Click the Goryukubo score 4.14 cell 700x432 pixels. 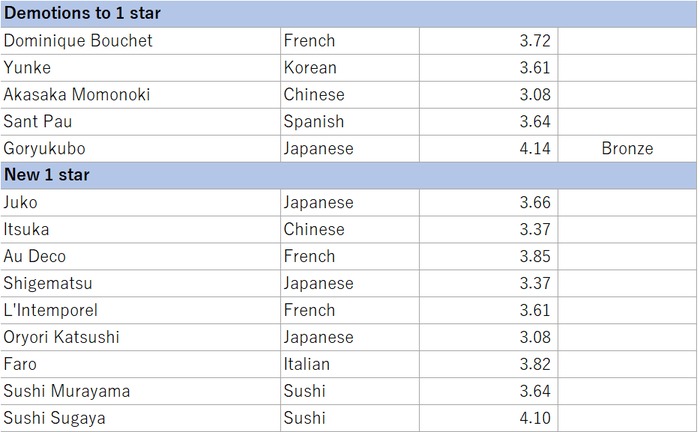coord(488,149)
